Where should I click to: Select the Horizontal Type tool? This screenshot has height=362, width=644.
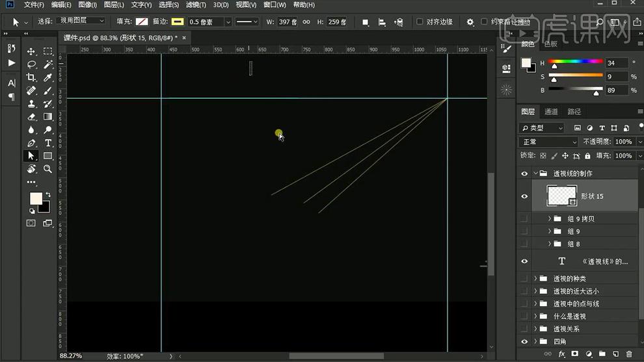[x=48, y=143]
